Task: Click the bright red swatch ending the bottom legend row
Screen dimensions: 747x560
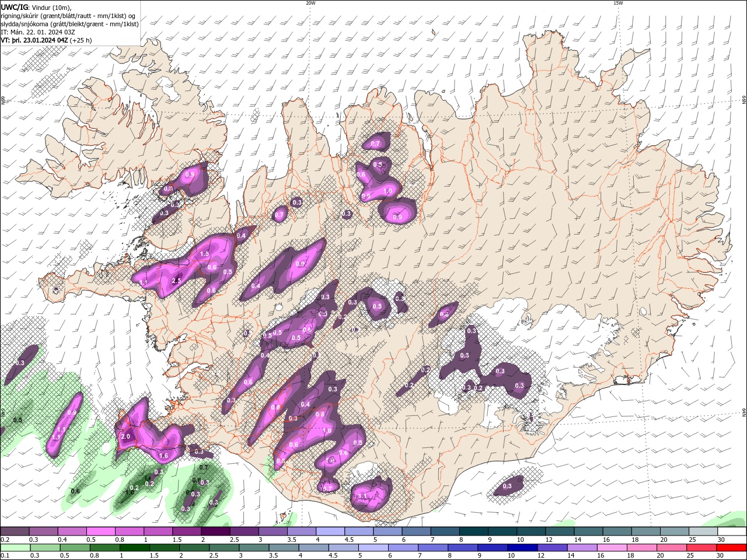Action: tap(732, 548)
